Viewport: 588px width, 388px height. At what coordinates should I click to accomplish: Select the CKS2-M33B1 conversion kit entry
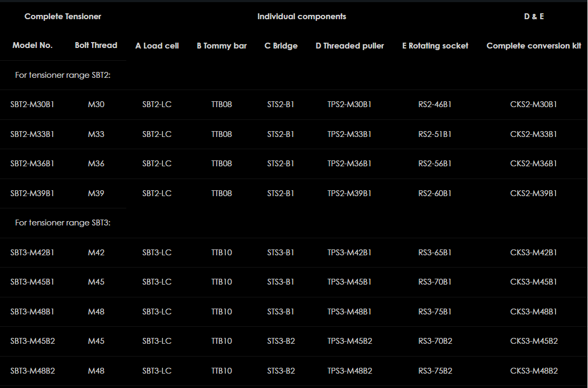coord(533,134)
